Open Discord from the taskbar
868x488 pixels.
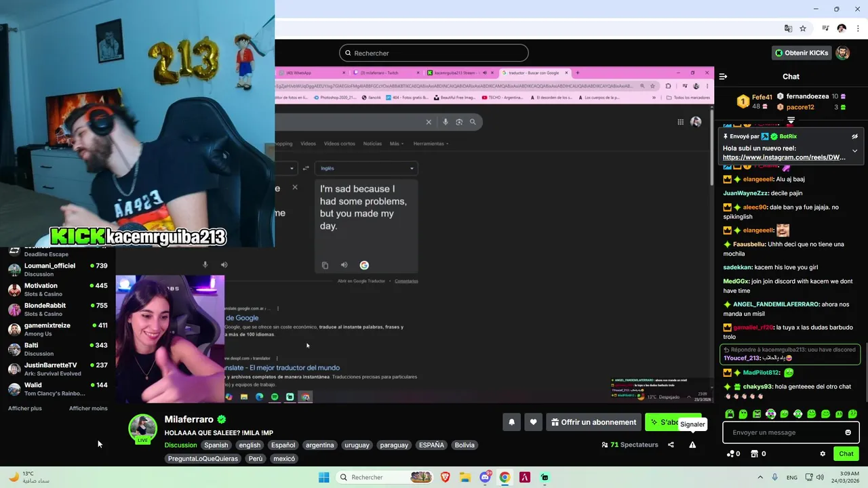click(486, 477)
